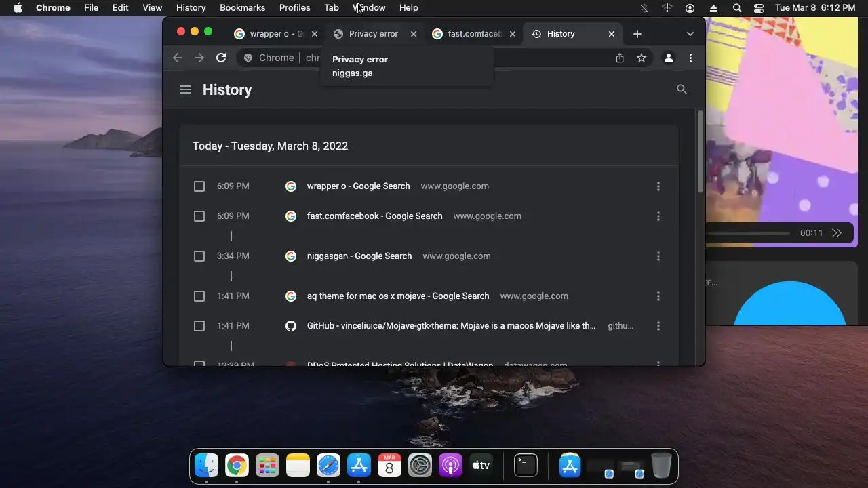This screenshot has width=868, height=488.
Task: Open the Profiles menu
Action: [x=295, y=8]
